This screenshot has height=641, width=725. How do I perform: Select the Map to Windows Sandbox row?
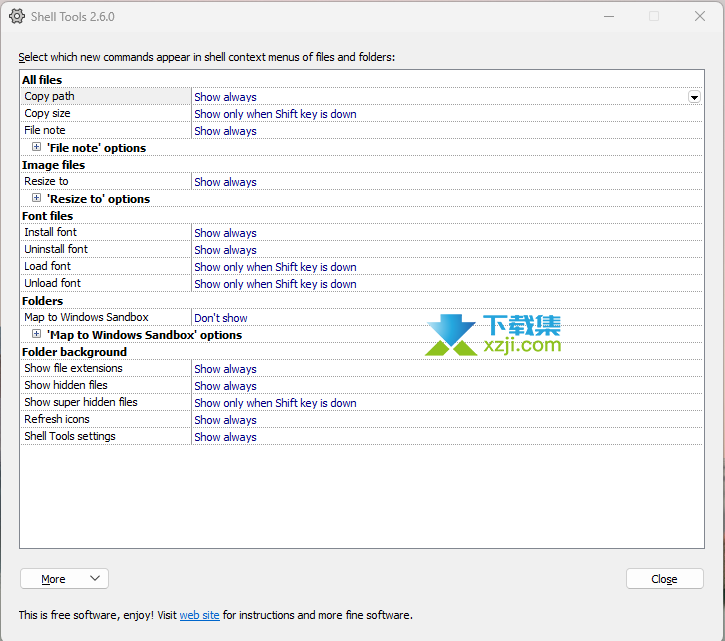362,317
